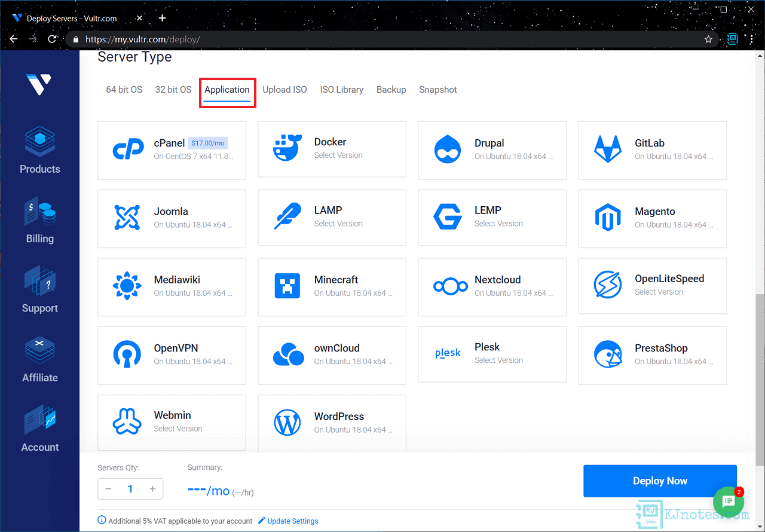Switch to Backup tab
This screenshot has width=765, height=532.
(x=391, y=90)
